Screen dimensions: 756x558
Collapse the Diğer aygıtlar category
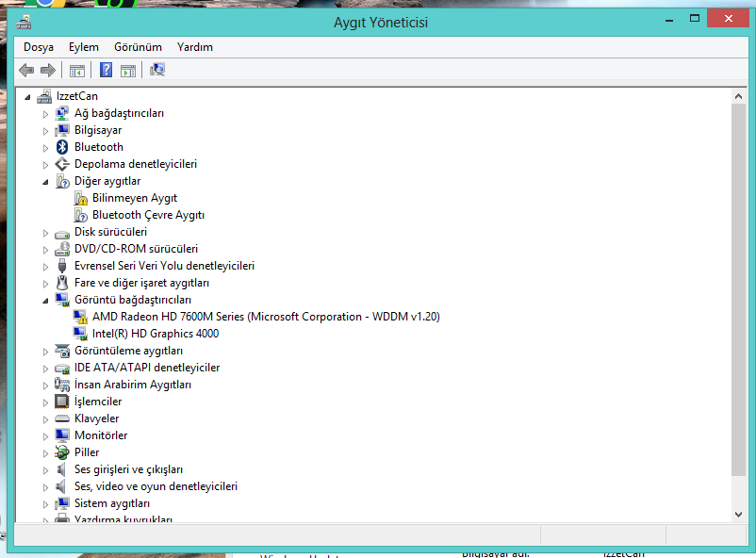coord(45,182)
